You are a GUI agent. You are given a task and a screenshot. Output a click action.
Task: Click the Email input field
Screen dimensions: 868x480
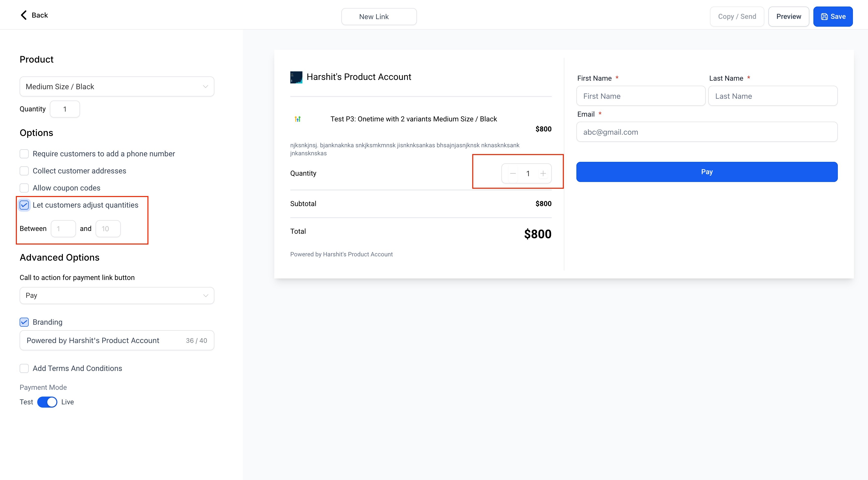[707, 132]
